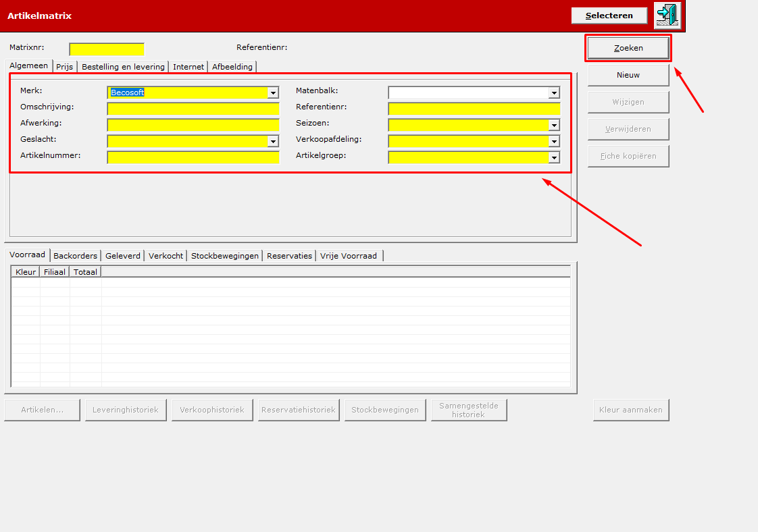Click the Nieuw button
Screen dimensions: 758x532
coord(628,75)
